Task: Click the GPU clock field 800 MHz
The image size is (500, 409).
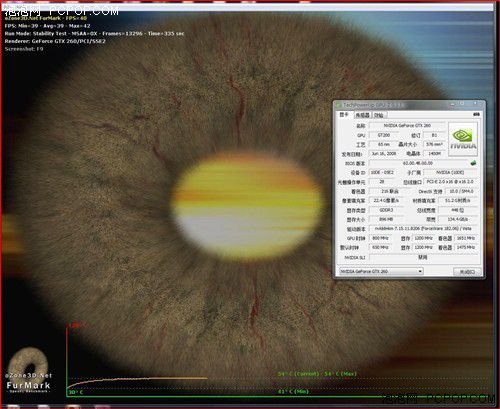Action: (x=380, y=238)
